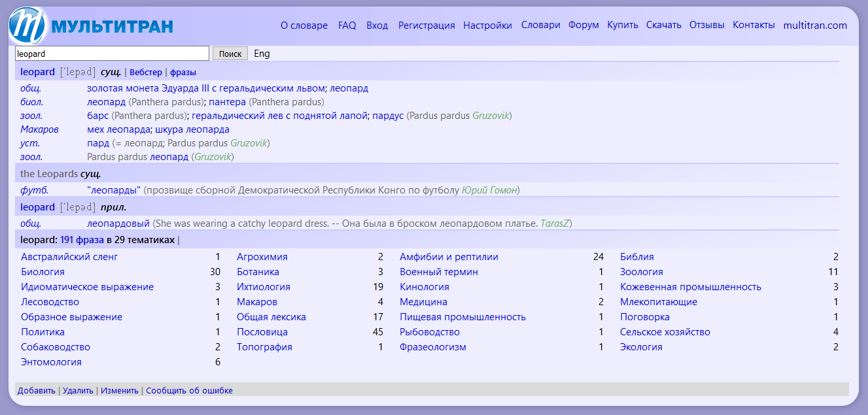This screenshot has height=415, width=868.
Task: Click the translation золотая монета Эдуарда III
Action: click(206, 88)
